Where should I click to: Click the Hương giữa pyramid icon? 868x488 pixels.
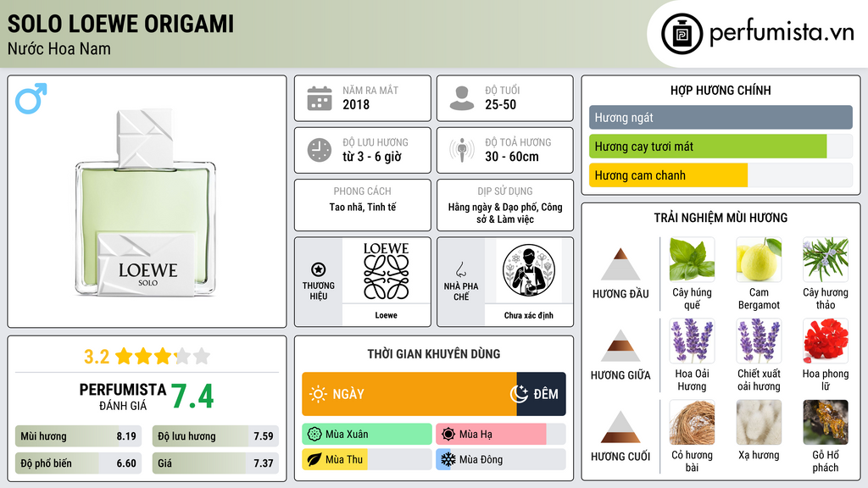[x=620, y=346]
